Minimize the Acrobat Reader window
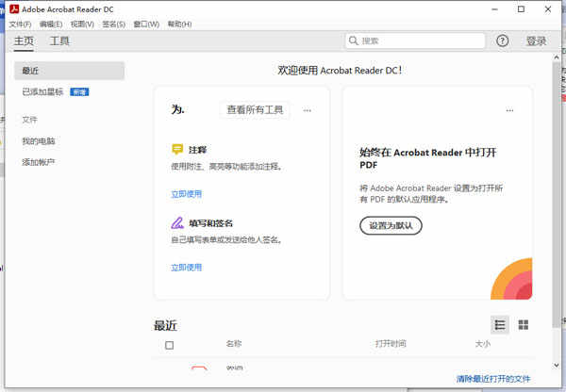The height and width of the screenshot is (392, 566). [494, 9]
